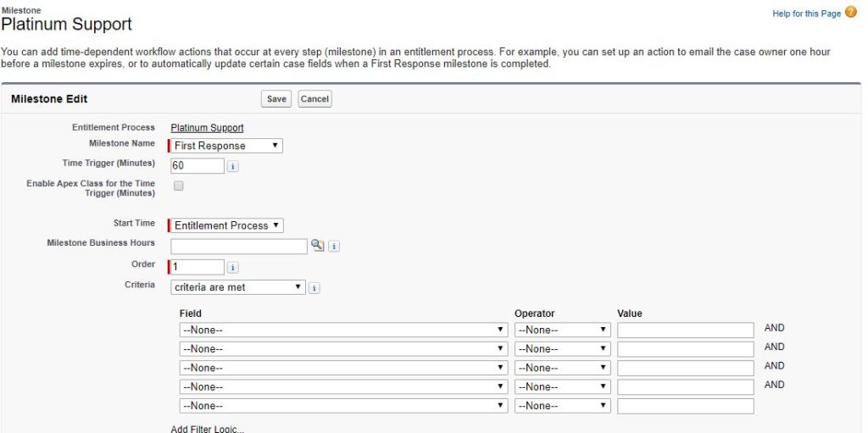Screen dimensions: 868x433
Task: Click the first row Value text field
Action: [685, 330]
